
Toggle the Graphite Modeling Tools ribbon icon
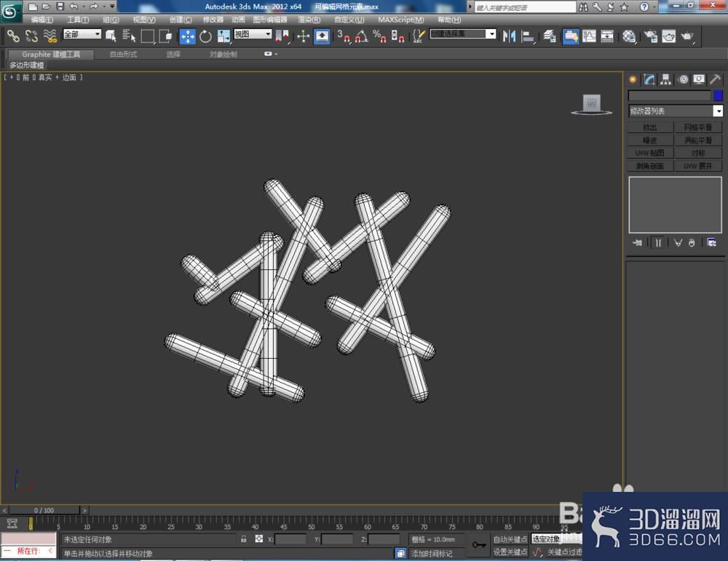[x=571, y=36]
